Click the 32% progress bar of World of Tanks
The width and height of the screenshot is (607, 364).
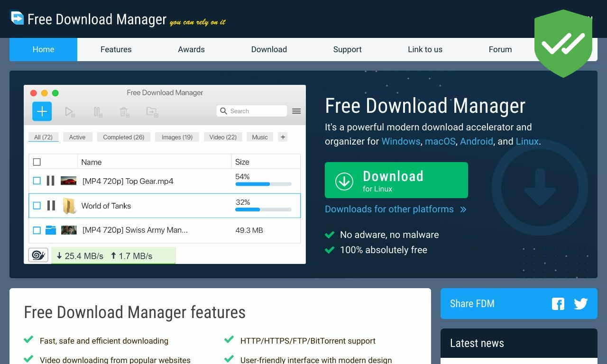pyautogui.click(x=263, y=209)
